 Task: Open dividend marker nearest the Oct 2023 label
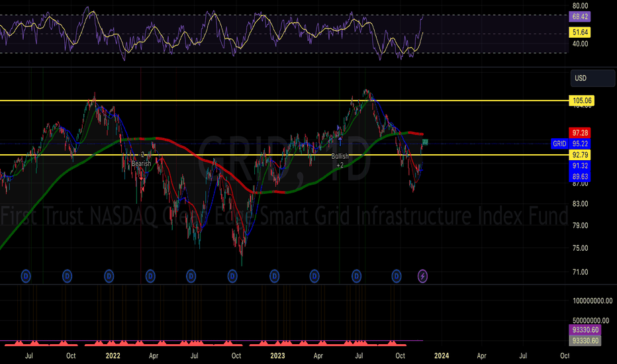click(x=397, y=276)
